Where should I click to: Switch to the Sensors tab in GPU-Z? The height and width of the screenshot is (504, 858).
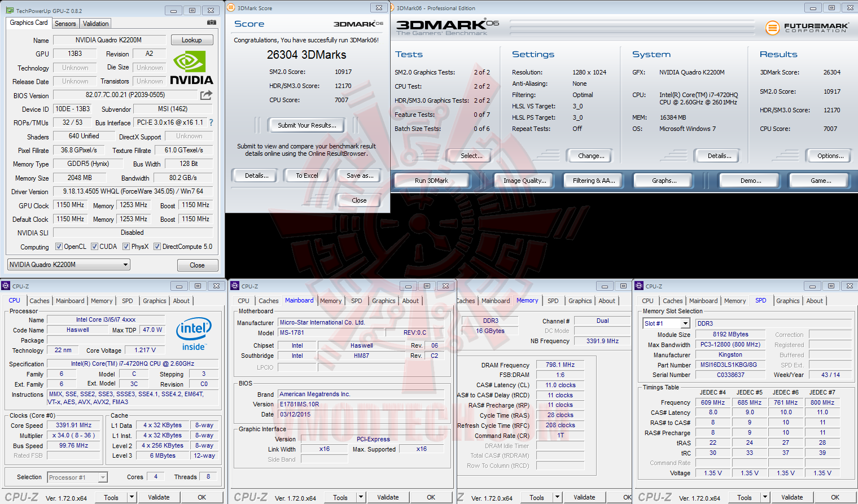click(x=65, y=24)
